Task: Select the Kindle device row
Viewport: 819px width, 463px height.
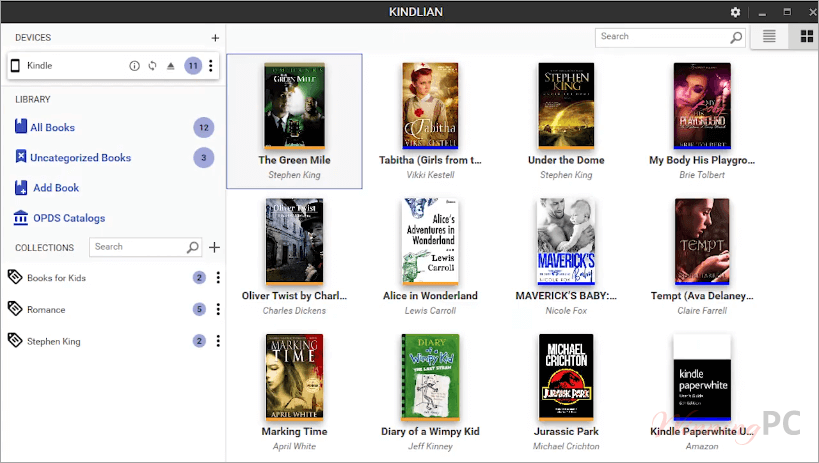Action: click(x=113, y=66)
